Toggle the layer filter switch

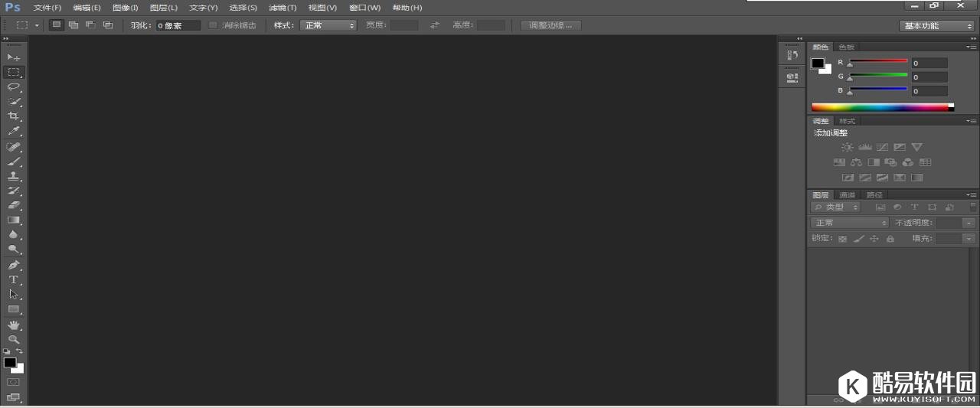click(x=973, y=207)
